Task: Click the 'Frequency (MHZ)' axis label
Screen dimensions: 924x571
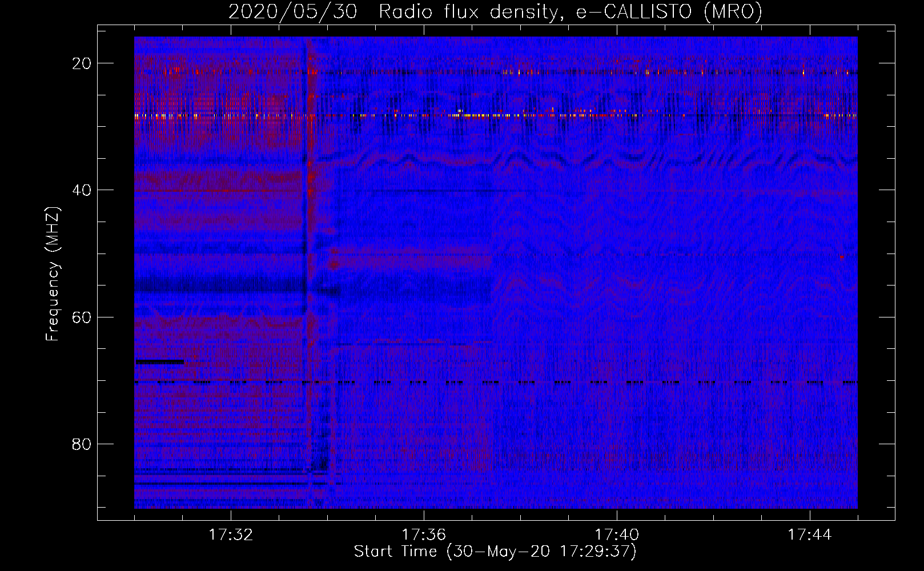Action: (x=53, y=274)
